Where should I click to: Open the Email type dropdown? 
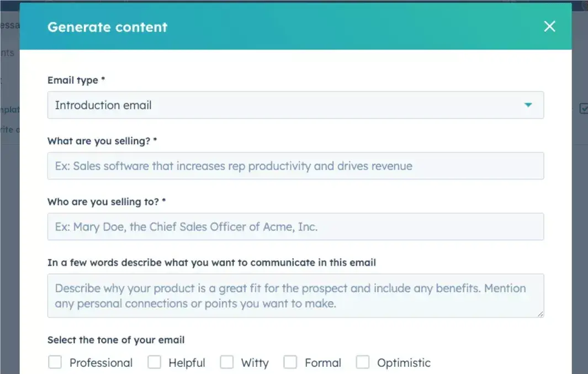coord(295,105)
